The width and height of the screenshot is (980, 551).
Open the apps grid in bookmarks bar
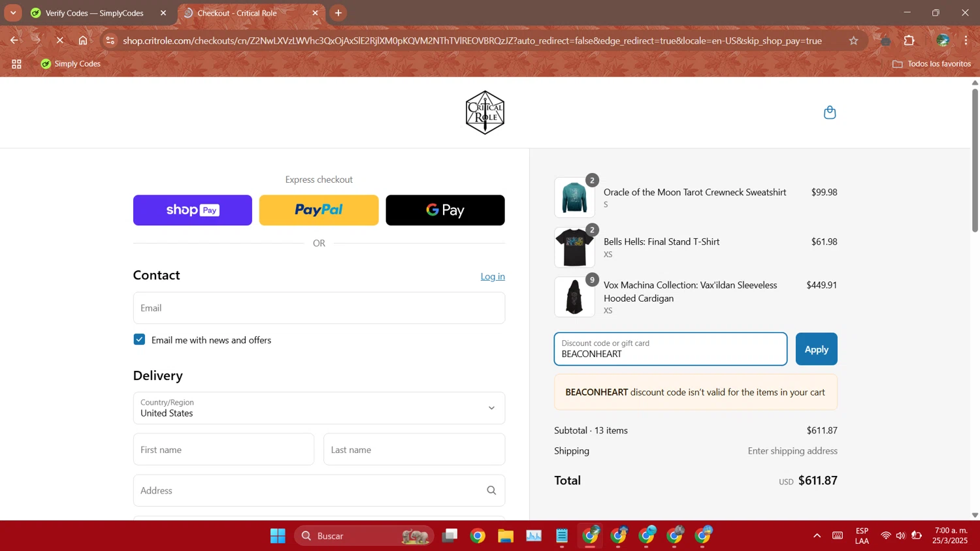pyautogui.click(x=16, y=64)
